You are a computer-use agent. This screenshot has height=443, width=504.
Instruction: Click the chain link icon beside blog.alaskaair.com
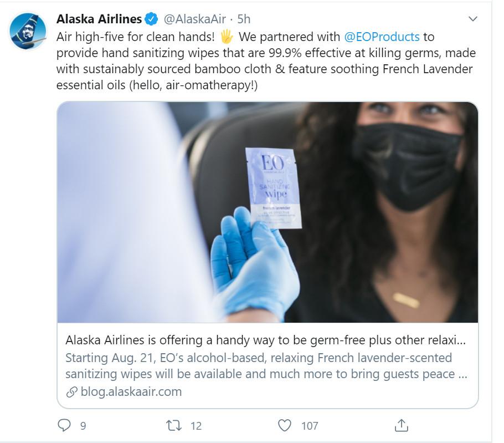point(71,392)
